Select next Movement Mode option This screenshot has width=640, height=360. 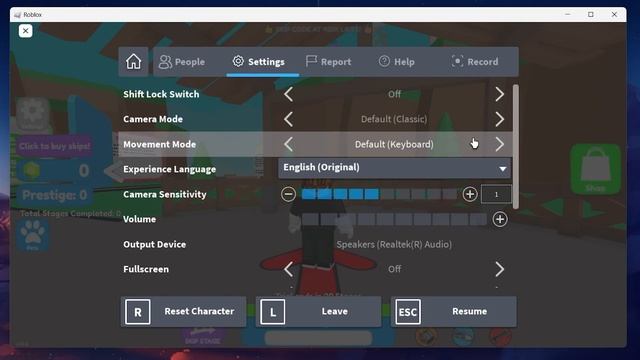tap(500, 144)
